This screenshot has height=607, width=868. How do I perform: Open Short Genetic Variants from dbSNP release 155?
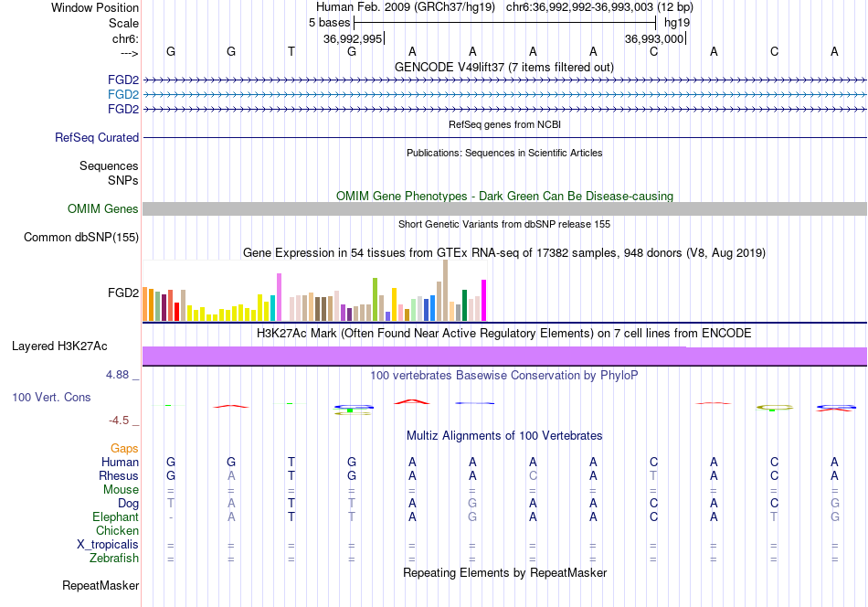(504, 224)
